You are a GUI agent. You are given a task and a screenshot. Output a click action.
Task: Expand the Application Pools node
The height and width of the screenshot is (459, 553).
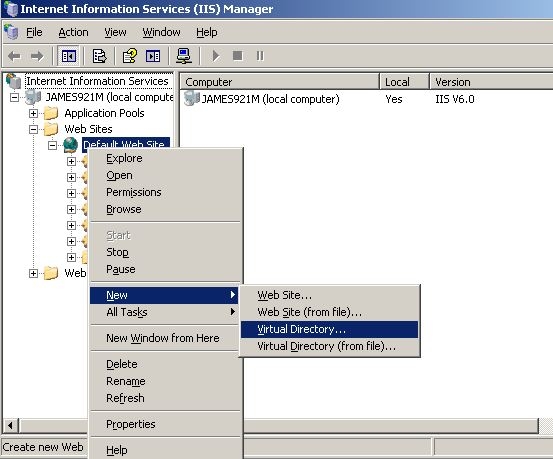tap(34, 113)
